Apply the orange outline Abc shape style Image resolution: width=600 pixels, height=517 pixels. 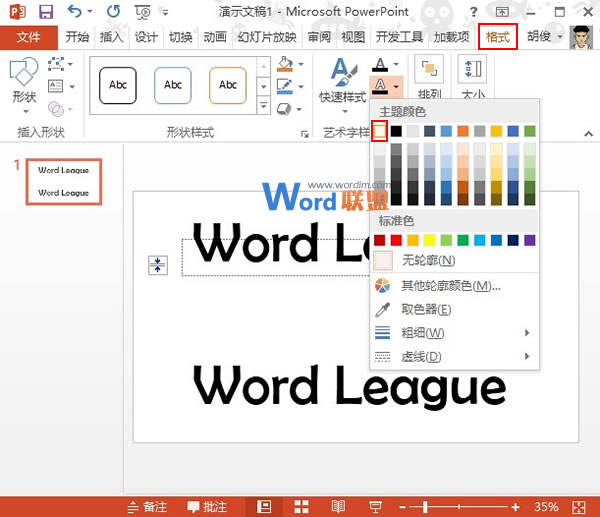coord(228,85)
